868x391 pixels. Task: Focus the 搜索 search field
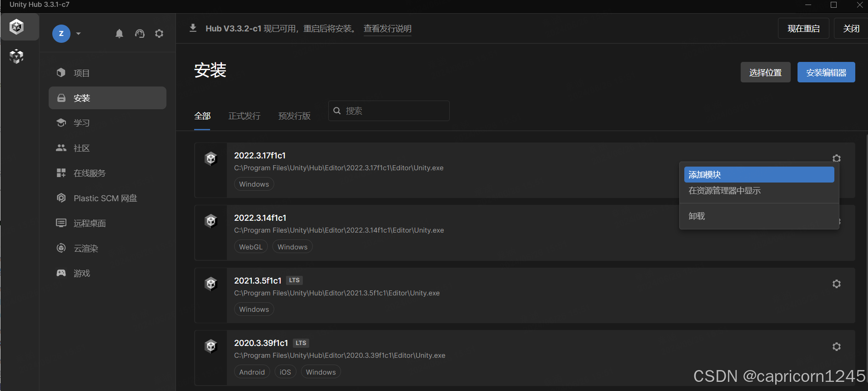click(x=389, y=111)
